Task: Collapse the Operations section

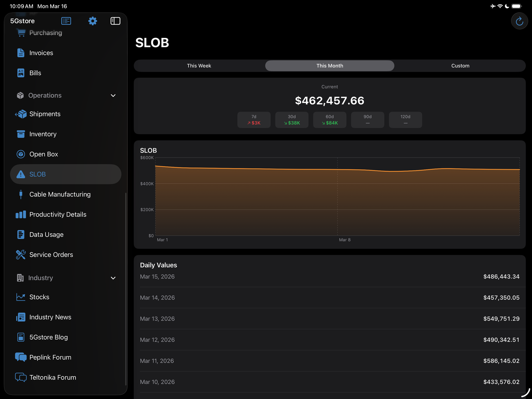Action: [x=113, y=95]
